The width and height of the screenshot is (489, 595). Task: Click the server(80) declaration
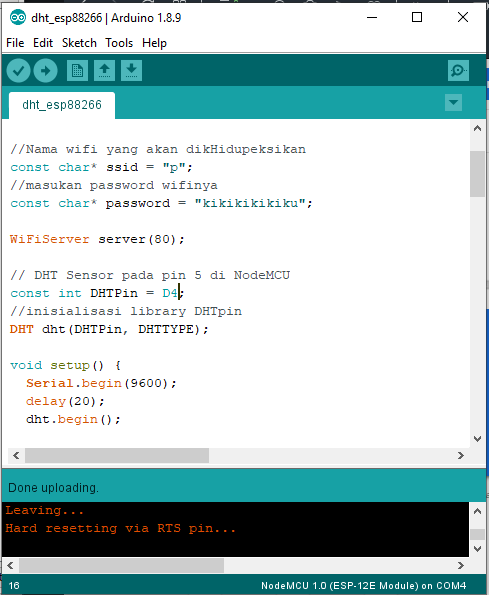tap(141, 239)
